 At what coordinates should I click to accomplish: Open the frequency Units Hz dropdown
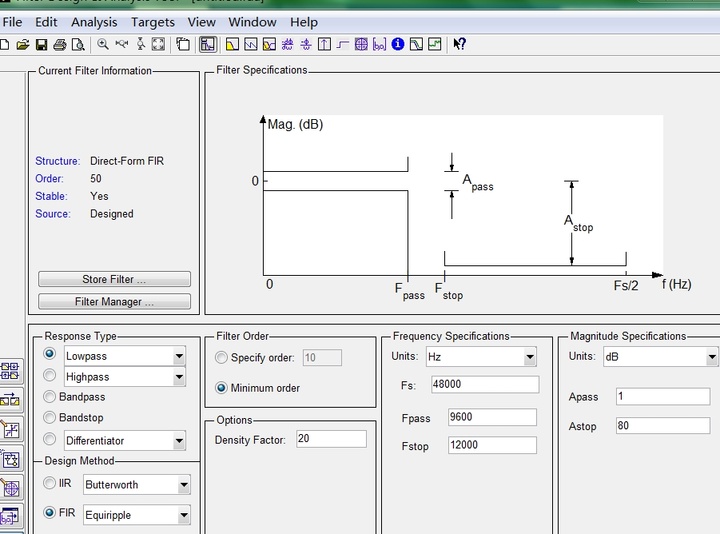tap(530, 357)
